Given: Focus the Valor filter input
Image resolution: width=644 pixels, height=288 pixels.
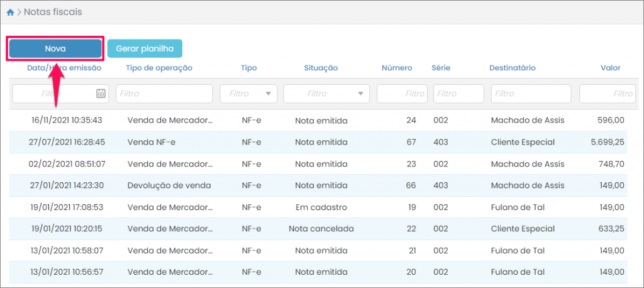Looking at the screenshot, I should tap(608, 94).
